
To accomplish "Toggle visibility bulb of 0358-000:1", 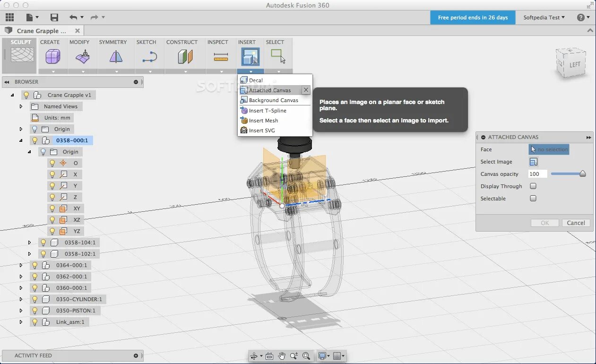I will pyautogui.click(x=35, y=140).
